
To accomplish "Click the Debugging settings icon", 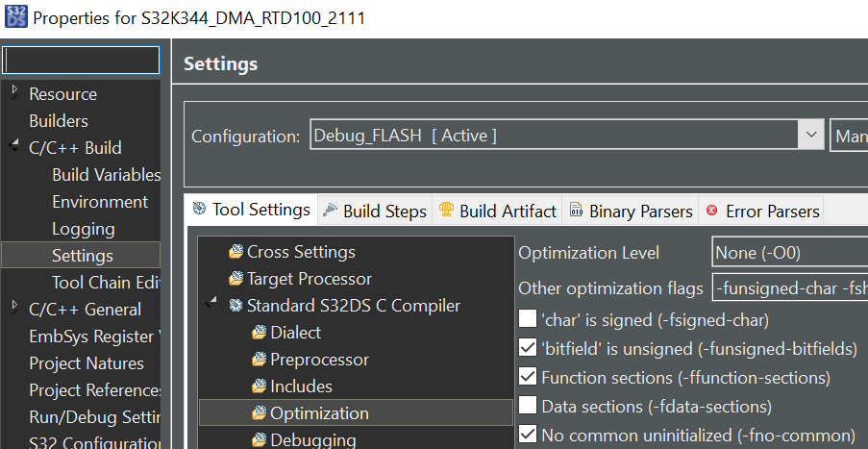I will (x=259, y=441).
